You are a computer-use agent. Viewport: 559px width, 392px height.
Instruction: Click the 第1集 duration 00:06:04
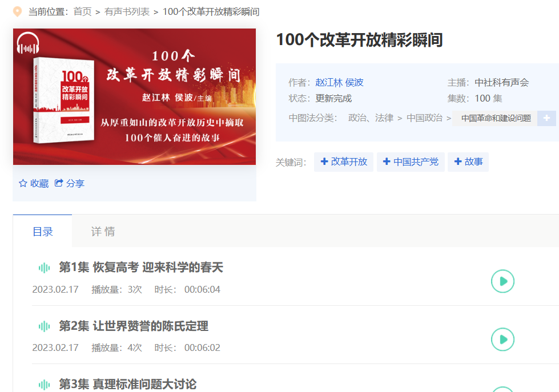click(202, 289)
